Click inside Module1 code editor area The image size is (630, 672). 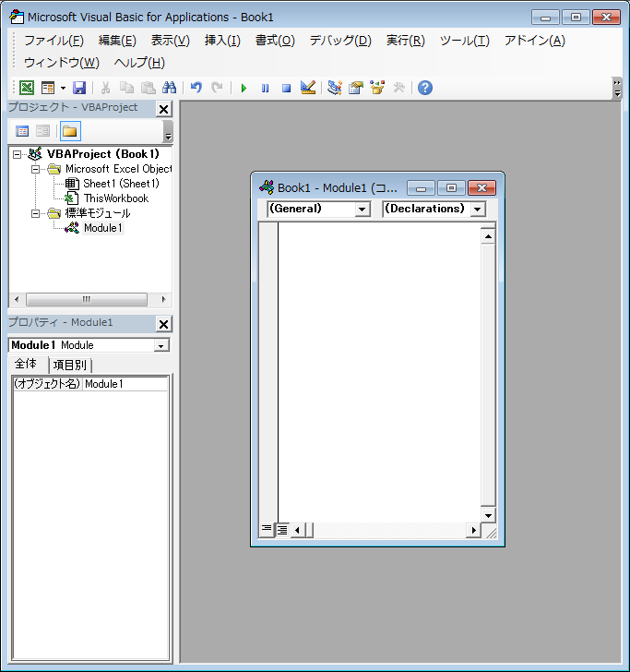coord(379,372)
